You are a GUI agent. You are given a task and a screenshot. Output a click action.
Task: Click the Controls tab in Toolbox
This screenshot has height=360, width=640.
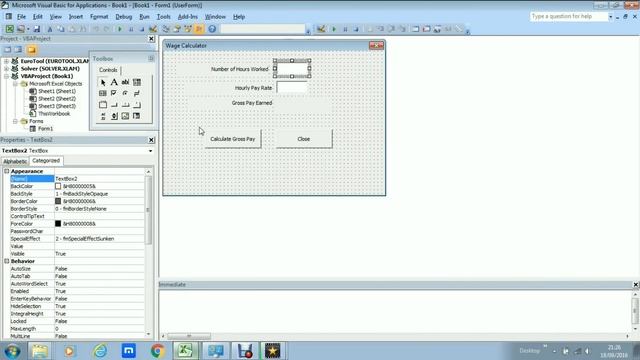coord(108,70)
